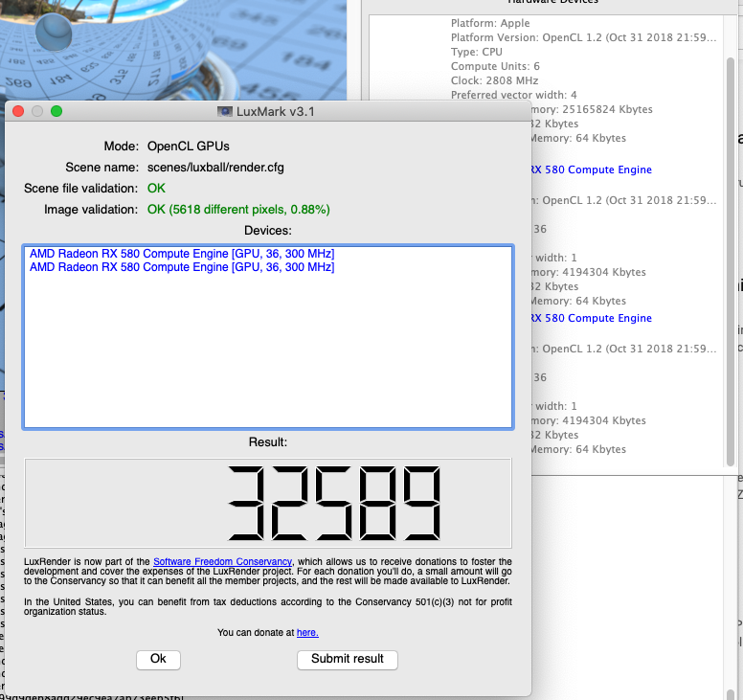Screen dimensions: 743x700
Task: Click the 'OpenCL GPUs' mode value
Action: (188, 147)
